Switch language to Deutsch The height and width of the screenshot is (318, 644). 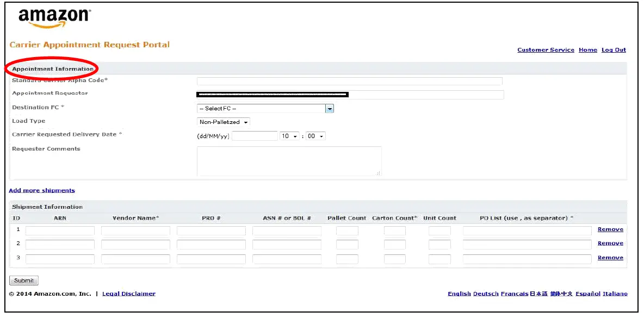tap(486, 294)
